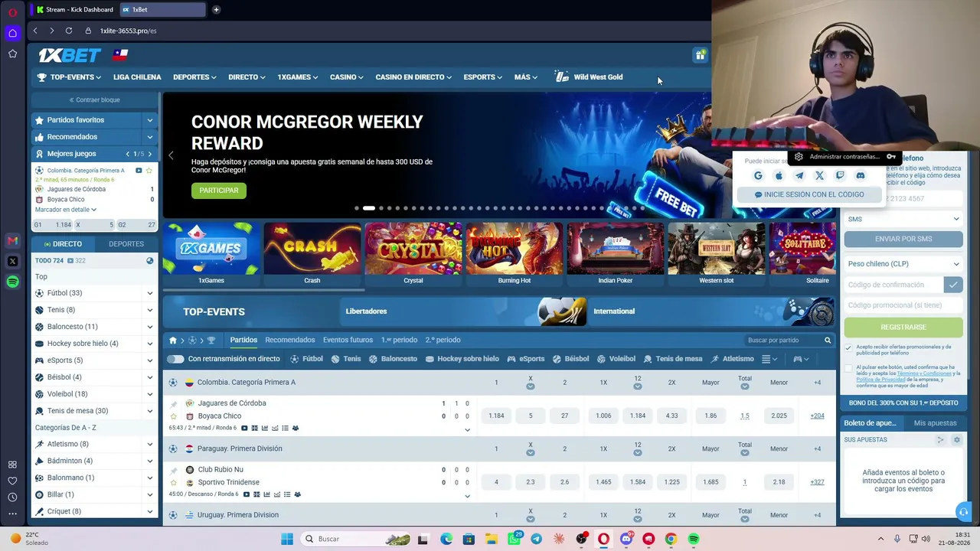The width and height of the screenshot is (980, 551).
Task: Open Wild West Gold promo link
Action: 590,77
